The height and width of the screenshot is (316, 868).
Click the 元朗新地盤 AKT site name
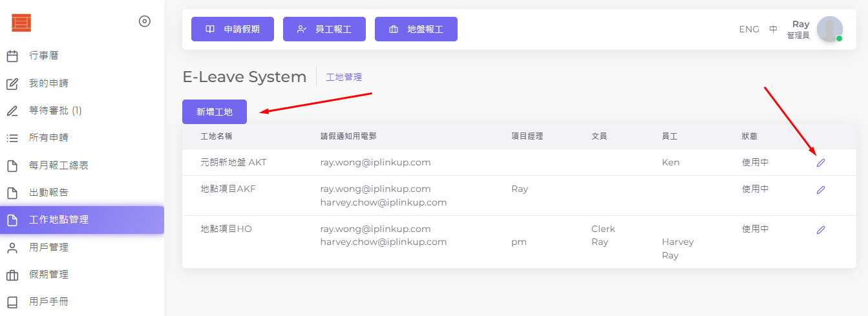click(233, 162)
